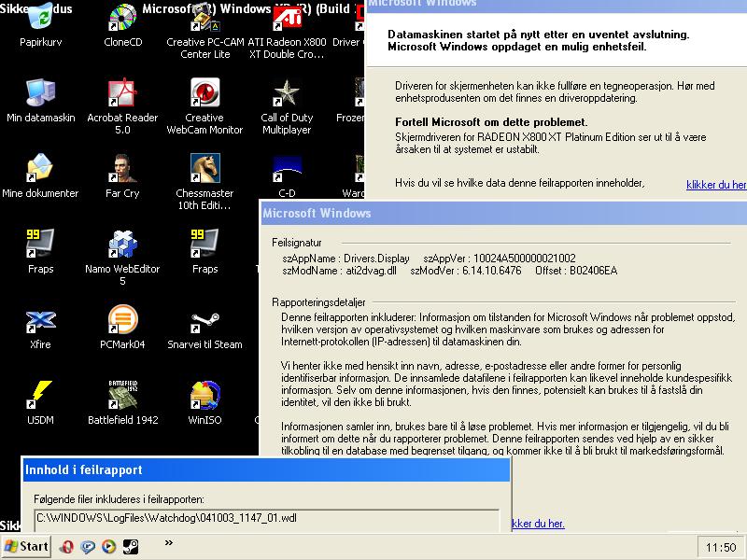This screenshot has height=560, width=747.
Task: Launch Windows Media Player from quick launch
Action: pyautogui.click(x=109, y=547)
